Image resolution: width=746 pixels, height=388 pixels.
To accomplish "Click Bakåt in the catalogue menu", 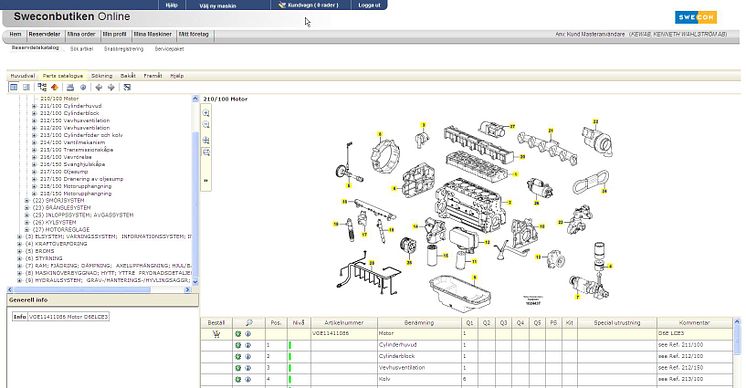I will pyautogui.click(x=128, y=76).
